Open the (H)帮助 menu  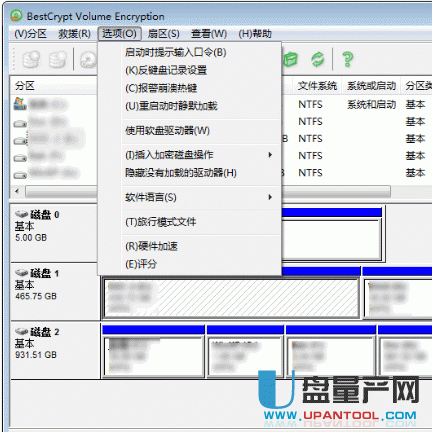[x=255, y=34]
